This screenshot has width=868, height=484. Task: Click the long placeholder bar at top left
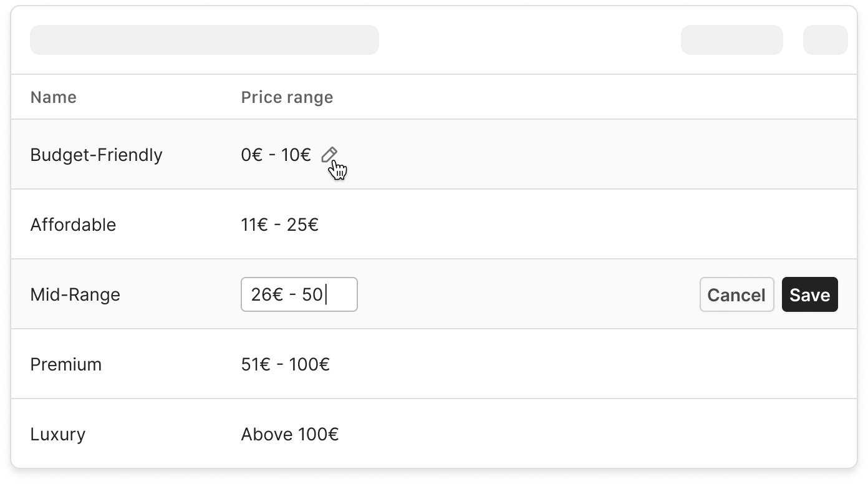[204, 40]
